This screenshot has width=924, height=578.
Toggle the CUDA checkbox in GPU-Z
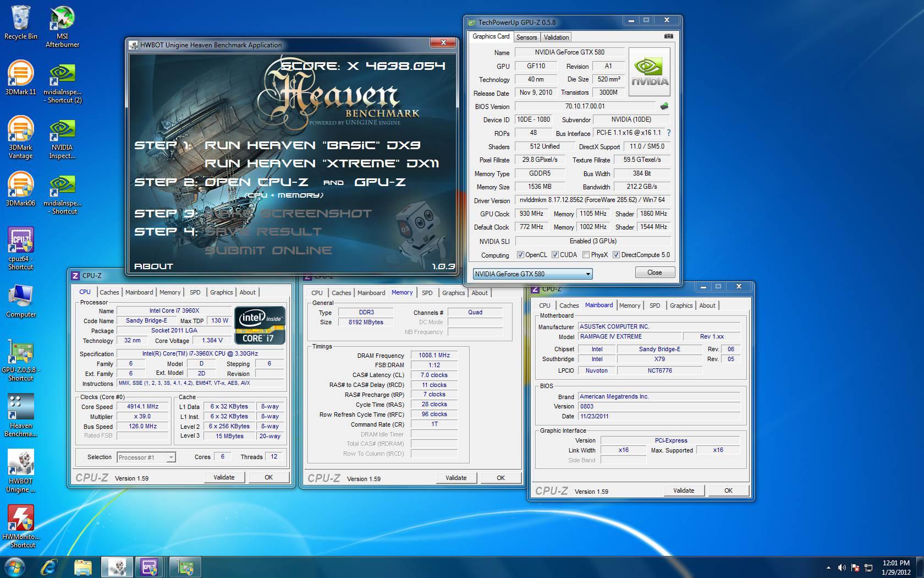pyautogui.click(x=555, y=255)
